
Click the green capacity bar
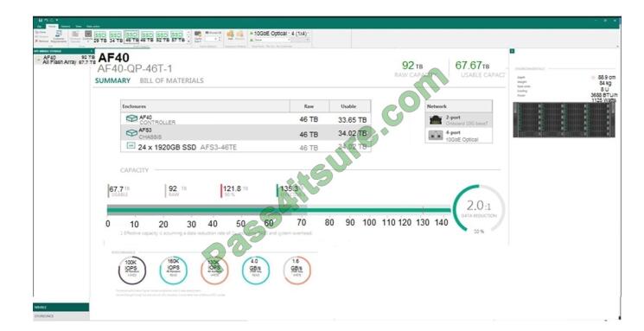tap(278, 210)
